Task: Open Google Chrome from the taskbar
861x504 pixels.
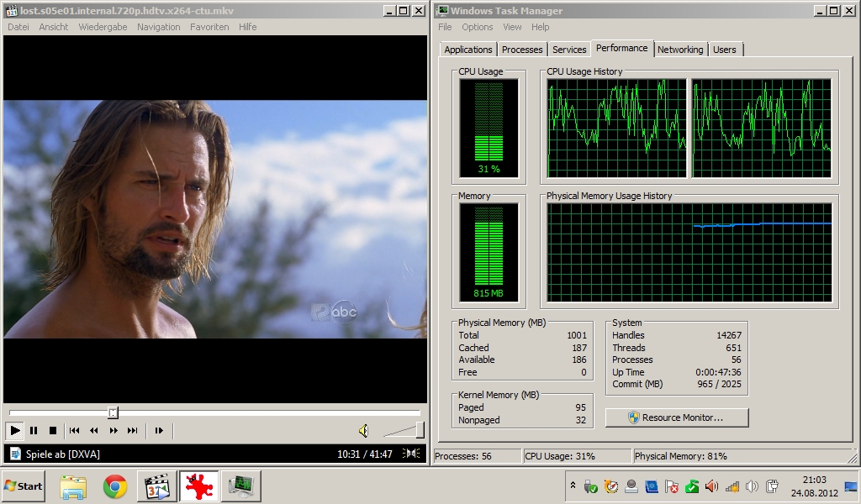Action: tap(115, 486)
